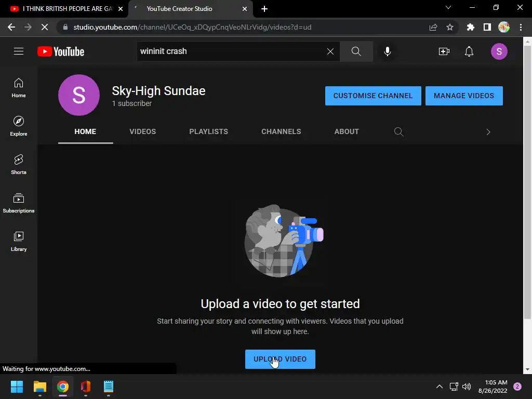
Task: Share this page via the address bar icon
Action: [x=433, y=27]
